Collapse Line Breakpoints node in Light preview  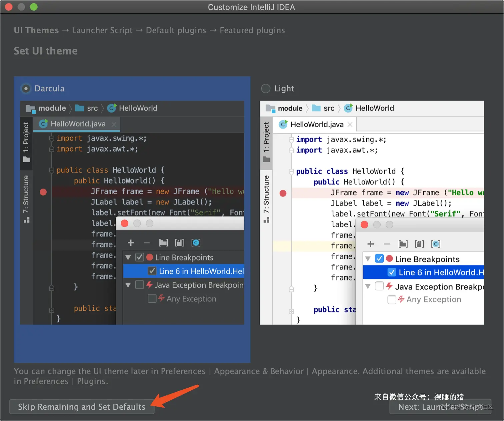point(368,259)
